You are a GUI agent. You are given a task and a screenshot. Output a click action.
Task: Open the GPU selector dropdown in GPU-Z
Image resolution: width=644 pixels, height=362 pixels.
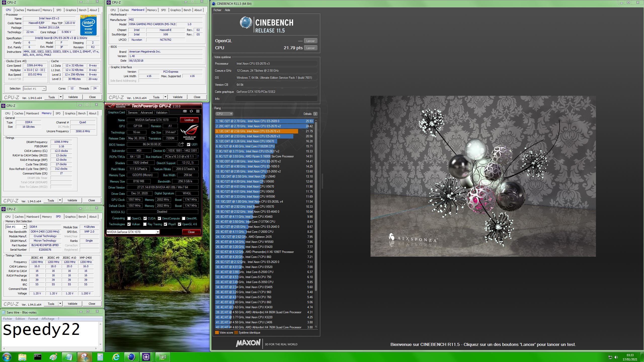(x=133, y=232)
